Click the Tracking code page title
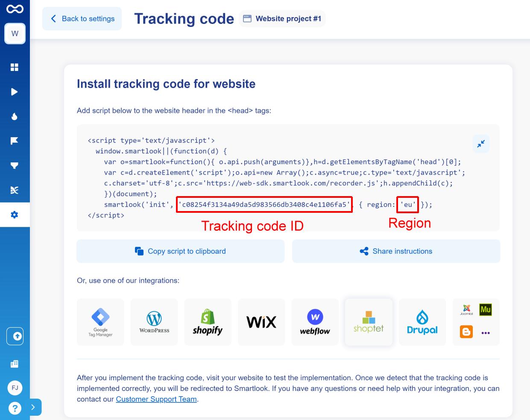Screen dimensions: 530x420 click(184, 19)
